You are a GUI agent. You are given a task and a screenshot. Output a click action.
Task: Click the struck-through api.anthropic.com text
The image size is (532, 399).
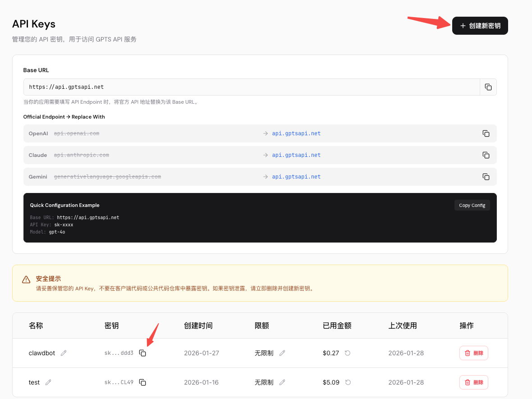82,155
